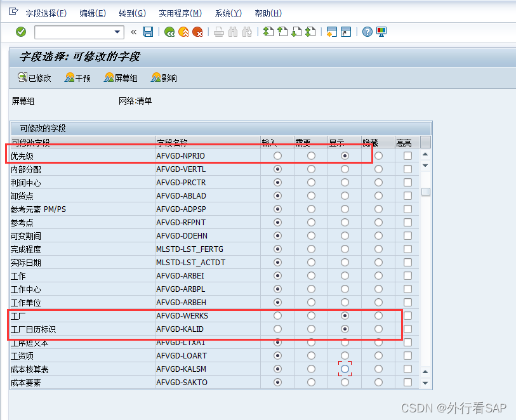Open the 帮助(H) menu
Image resolution: width=516 pixels, height=420 pixels.
[x=268, y=13]
